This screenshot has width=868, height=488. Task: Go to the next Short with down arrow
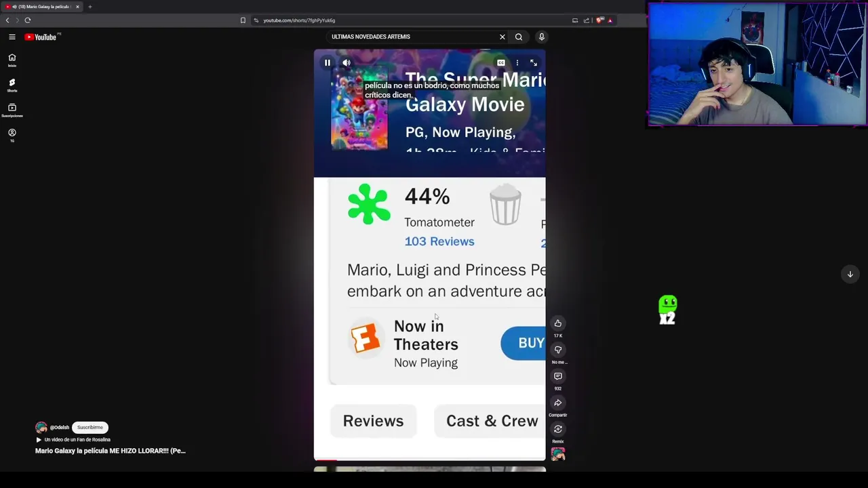[850, 274]
